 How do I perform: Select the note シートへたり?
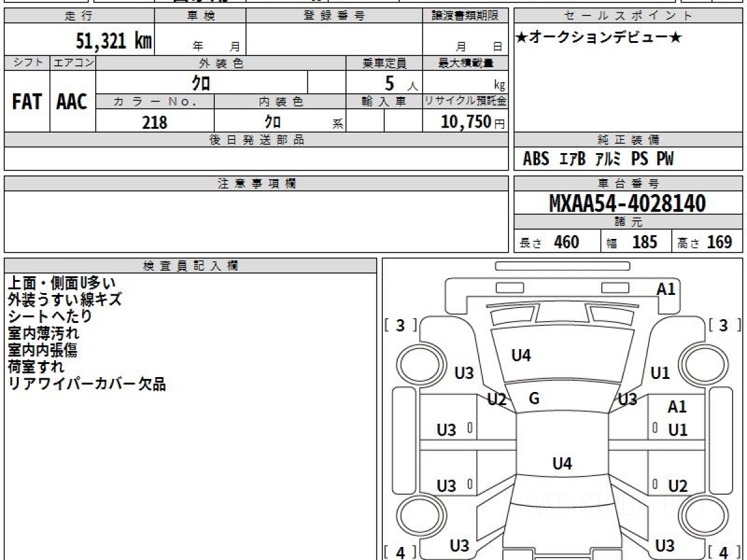[50, 316]
